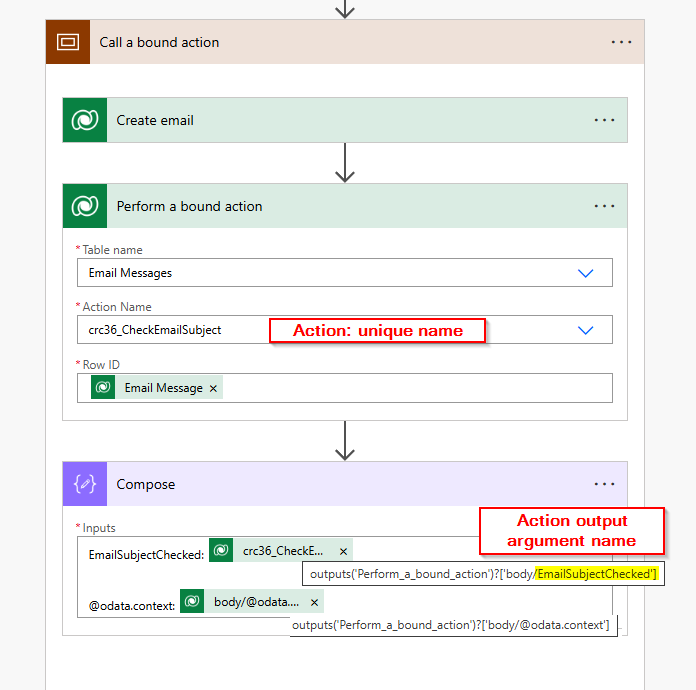
Task: Collapse the Compose step title bar
Action: 350,484
